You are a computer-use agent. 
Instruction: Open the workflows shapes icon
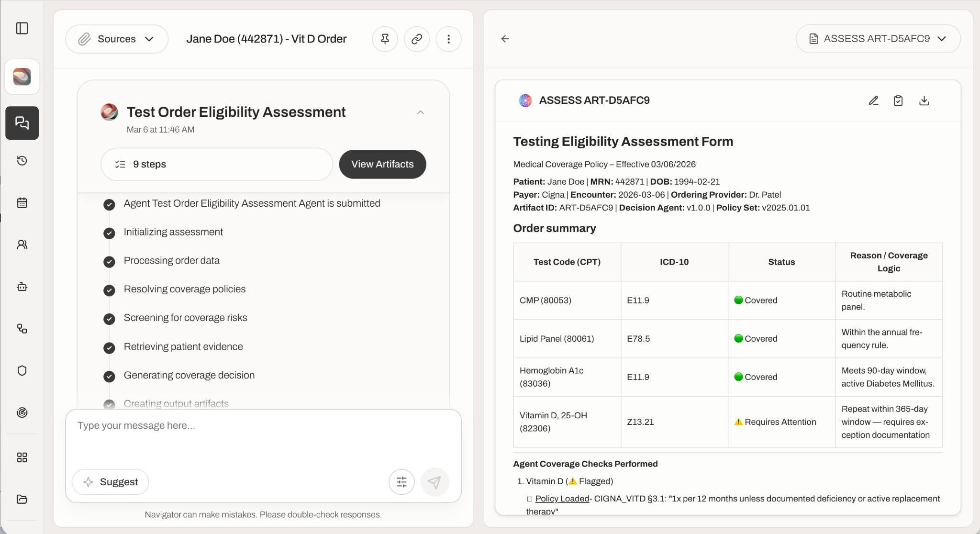pyautogui.click(x=22, y=329)
